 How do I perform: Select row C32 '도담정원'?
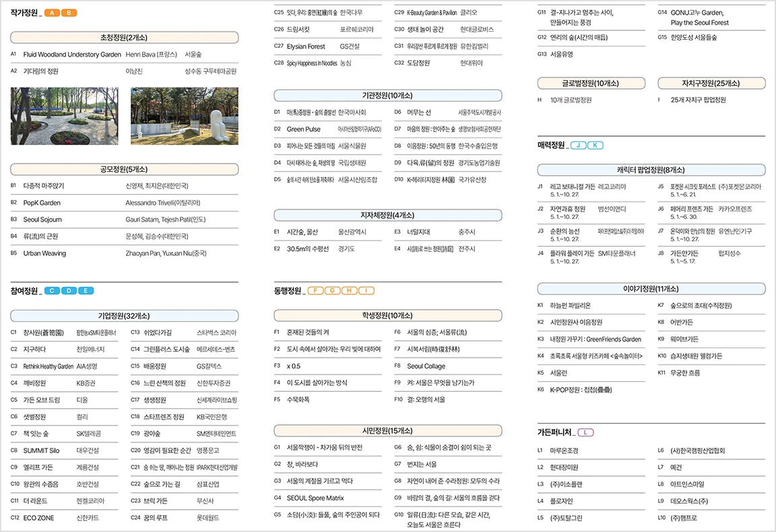448,63
